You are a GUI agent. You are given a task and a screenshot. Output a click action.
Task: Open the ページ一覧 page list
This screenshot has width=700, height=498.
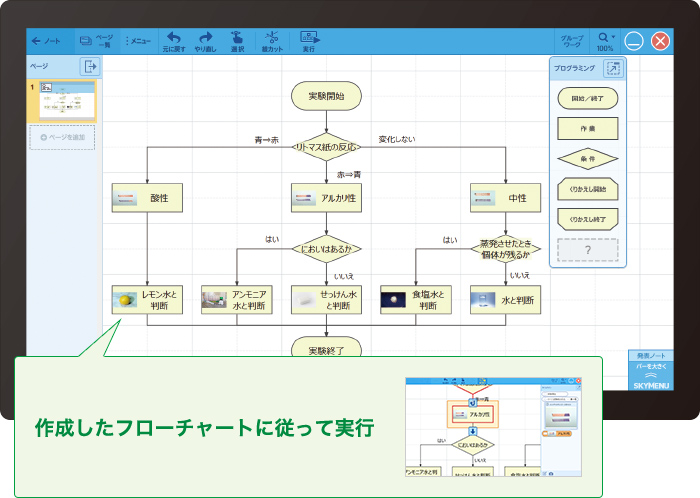pyautogui.click(x=96, y=41)
